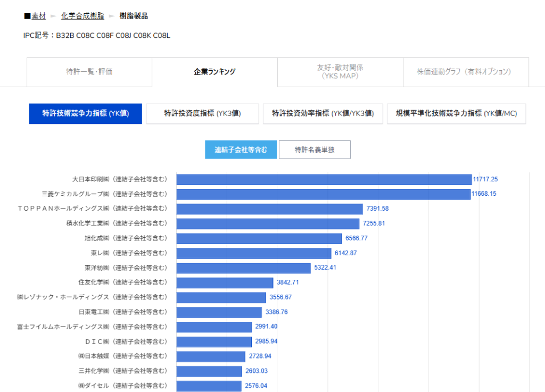
Task: Click the 旭化成 company label
Action: point(126,238)
